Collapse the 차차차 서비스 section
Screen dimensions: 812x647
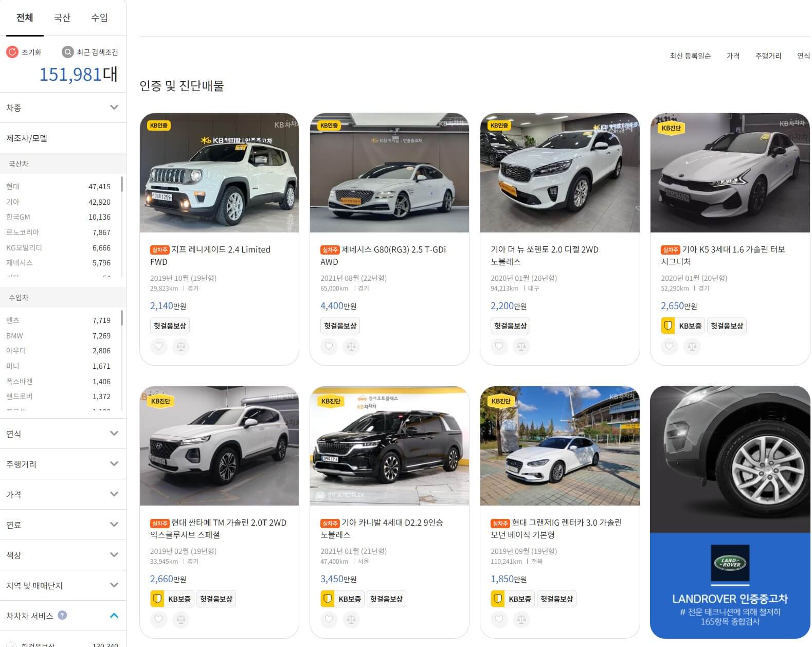click(x=114, y=616)
